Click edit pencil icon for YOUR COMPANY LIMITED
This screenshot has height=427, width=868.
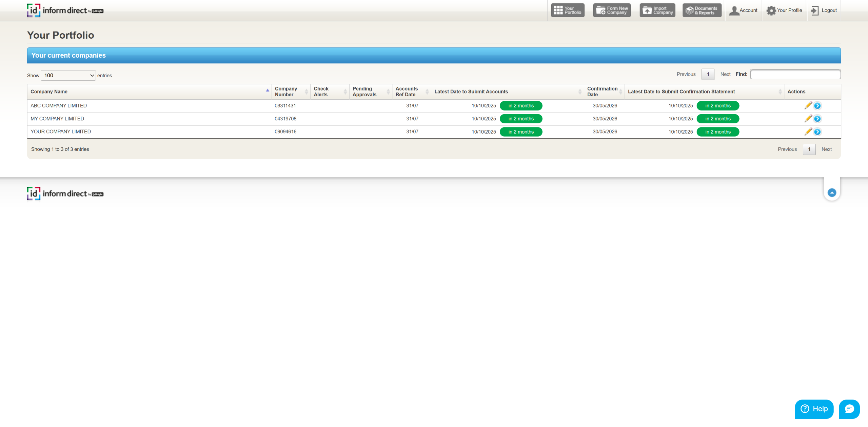(x=808, y=131)
